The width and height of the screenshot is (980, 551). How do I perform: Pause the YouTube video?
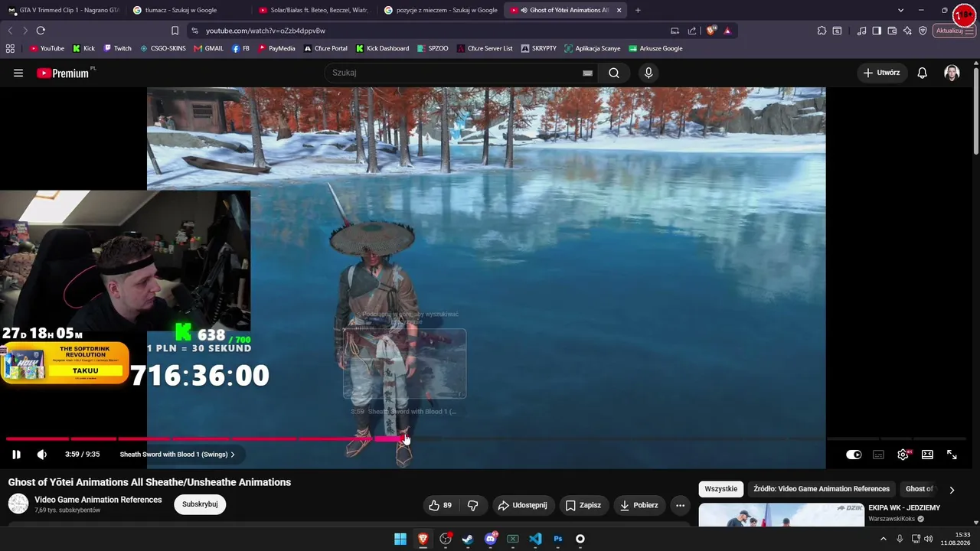click(16, 455)
